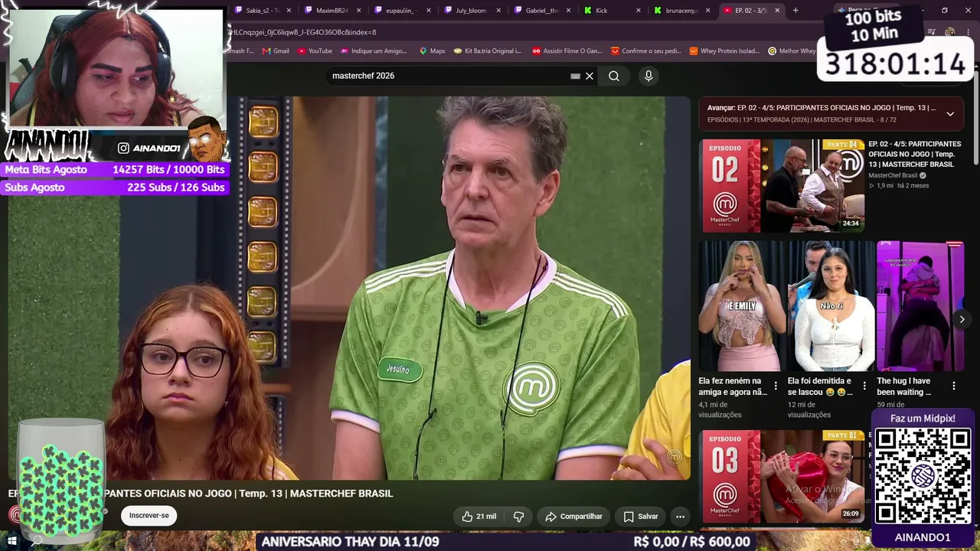Show next Shorts with the right arrow
Screen dimensions: 980x551
tap(962, 319)
